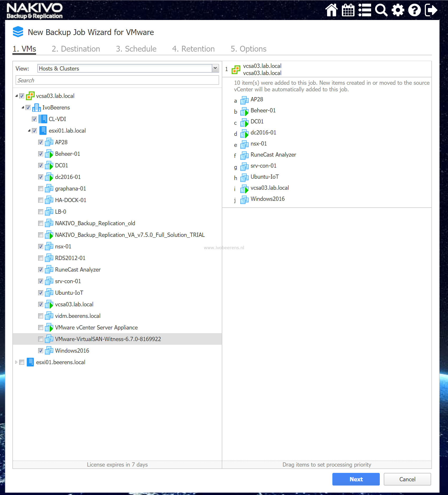448x495 pixels.
Task: Check the VMware-VirtualSAN-Witness-6.7.0-8169922 checkbox
Action: (41, 339)
